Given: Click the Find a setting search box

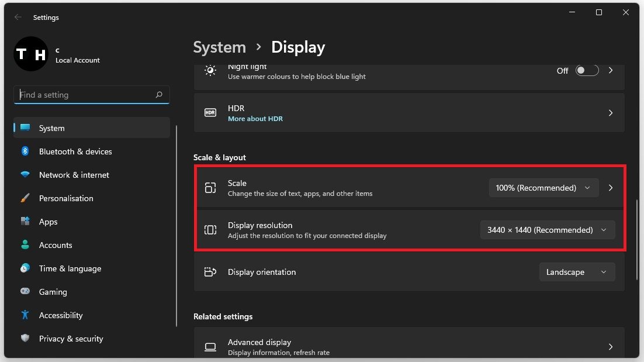Looking at the screenshot, I should click(85, 95).
